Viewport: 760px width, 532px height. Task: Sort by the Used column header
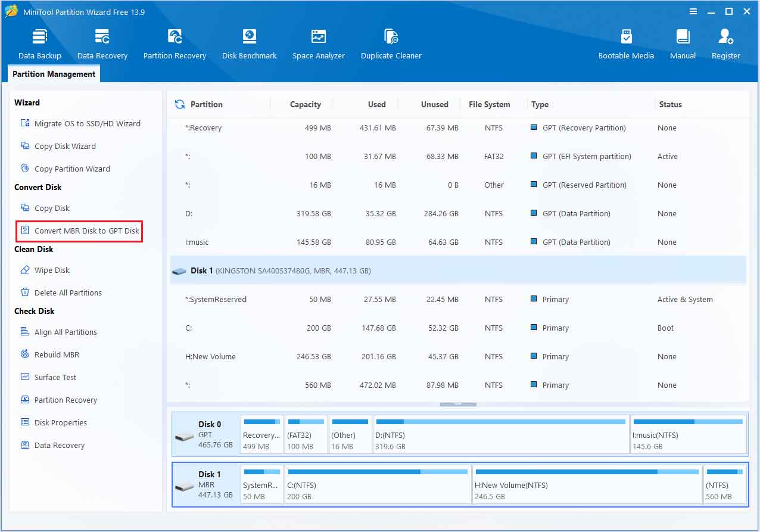pos(376,104)
